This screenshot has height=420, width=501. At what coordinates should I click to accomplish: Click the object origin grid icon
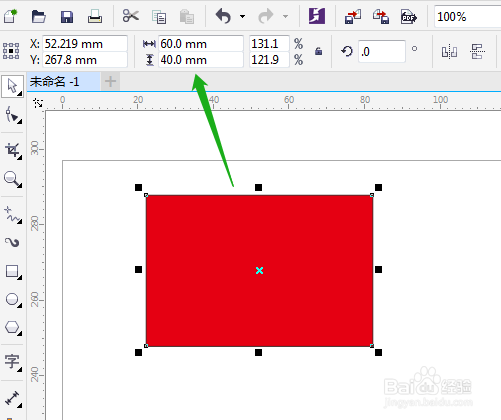[11, 51]
